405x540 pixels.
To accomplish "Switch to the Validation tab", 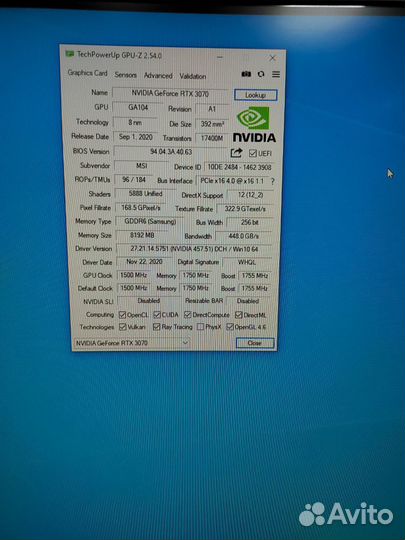I will coord(193,76).
